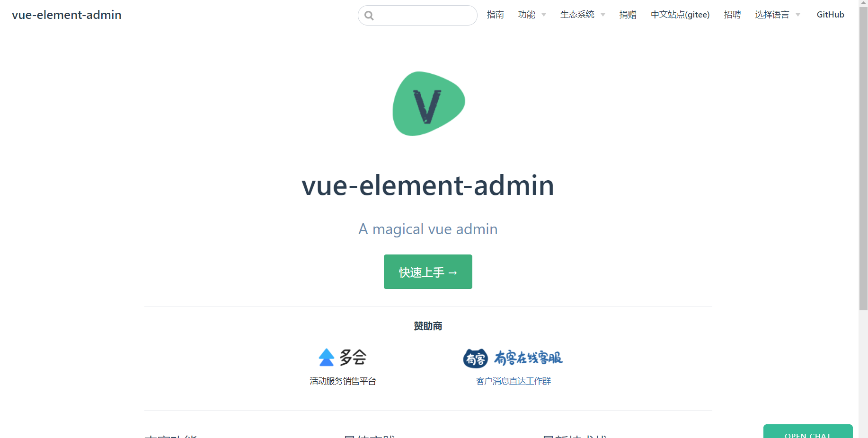Click the 快速上手 green button
The height and width of the screenshot is (438, 868).
click(x=428, y=272)
